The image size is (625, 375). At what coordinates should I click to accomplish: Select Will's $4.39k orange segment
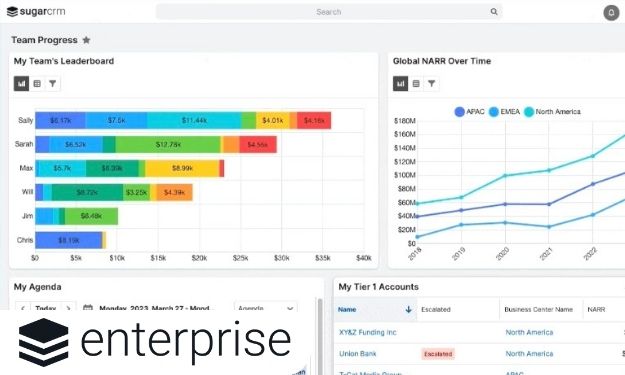(174, 192)
